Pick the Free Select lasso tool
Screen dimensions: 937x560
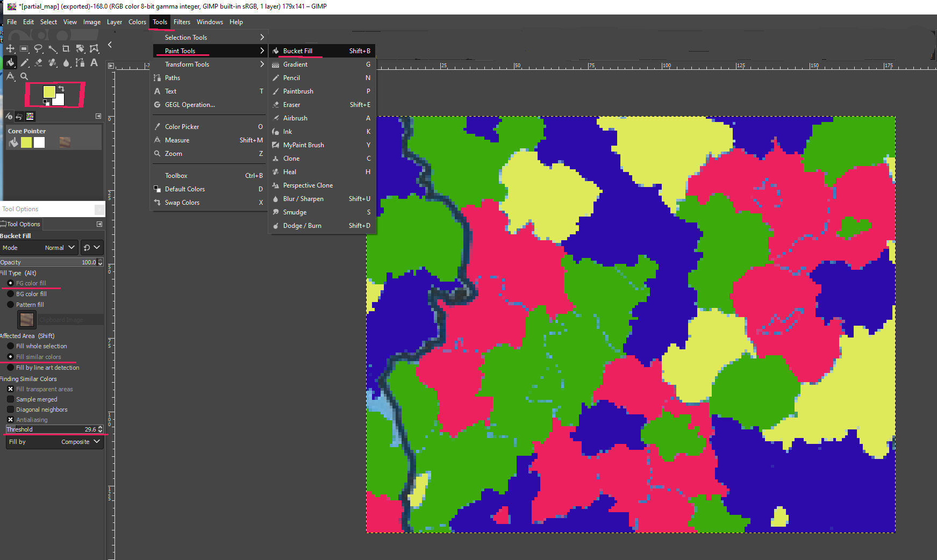click(x=38, y=49)
